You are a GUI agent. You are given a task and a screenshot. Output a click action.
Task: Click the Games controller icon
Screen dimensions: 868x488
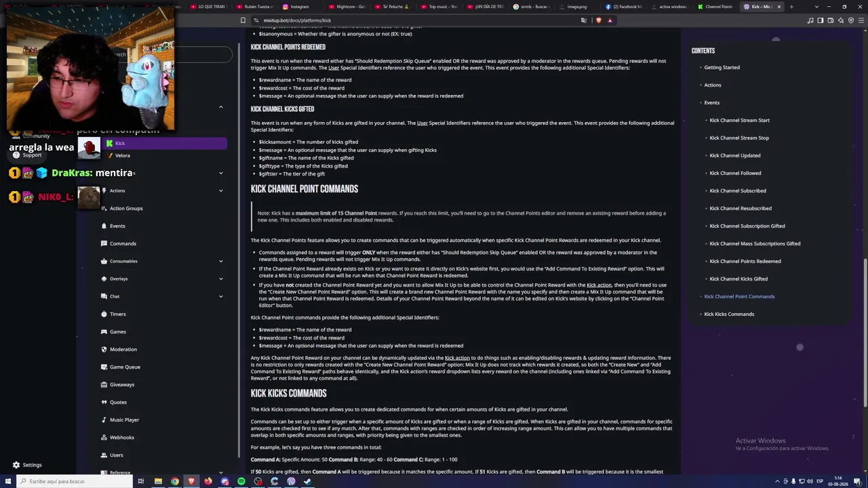[104, 331]
